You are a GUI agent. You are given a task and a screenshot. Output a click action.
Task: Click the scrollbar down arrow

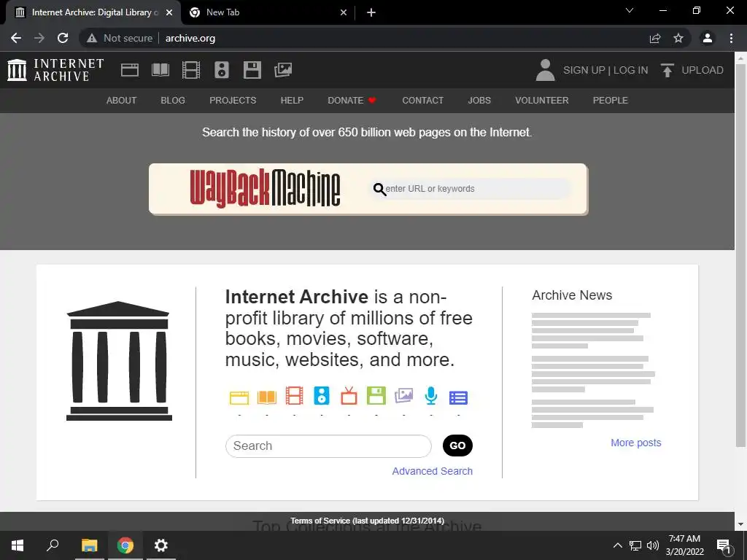[740, 524]
